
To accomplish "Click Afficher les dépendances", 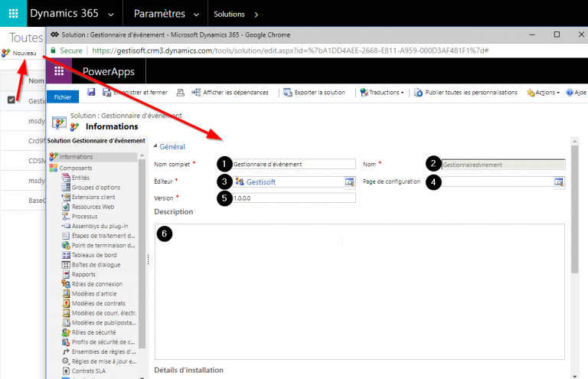I will 230,92.
